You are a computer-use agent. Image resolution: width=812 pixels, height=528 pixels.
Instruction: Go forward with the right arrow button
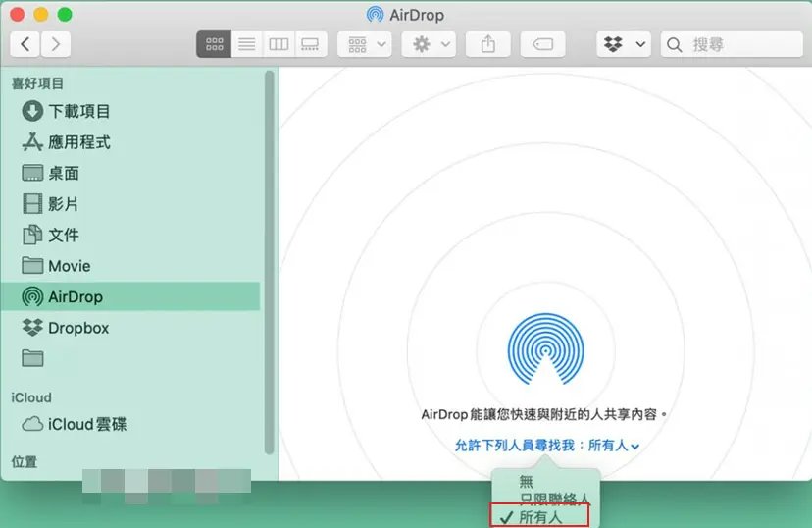click(x=56, y=44)
